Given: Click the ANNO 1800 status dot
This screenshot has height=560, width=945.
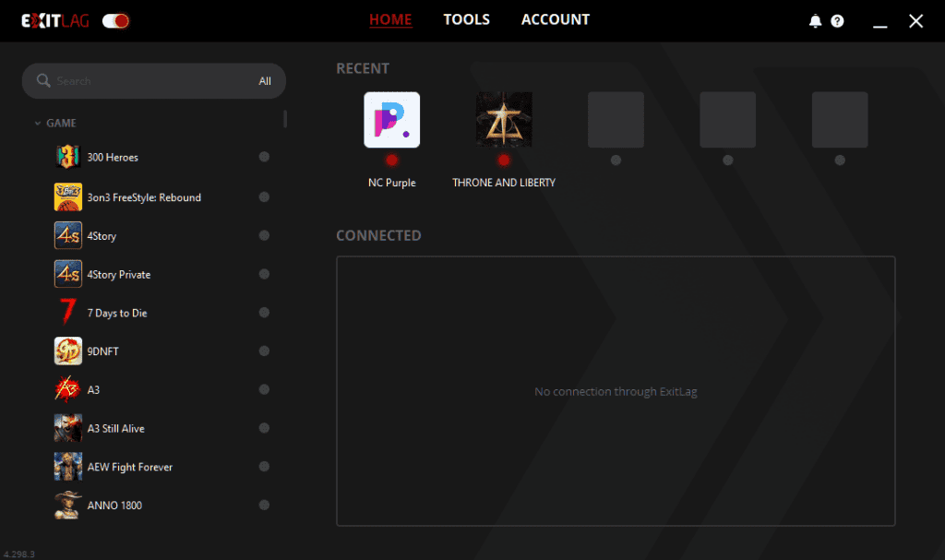Looking at the screenshot, I should (x=264, y=506).
